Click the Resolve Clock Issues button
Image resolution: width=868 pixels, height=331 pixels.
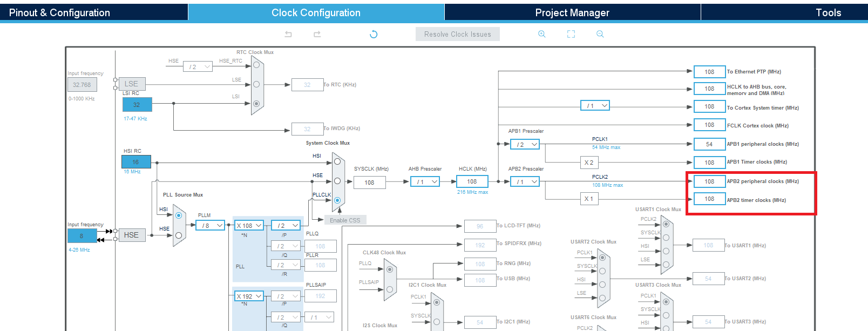click(457, 34)
